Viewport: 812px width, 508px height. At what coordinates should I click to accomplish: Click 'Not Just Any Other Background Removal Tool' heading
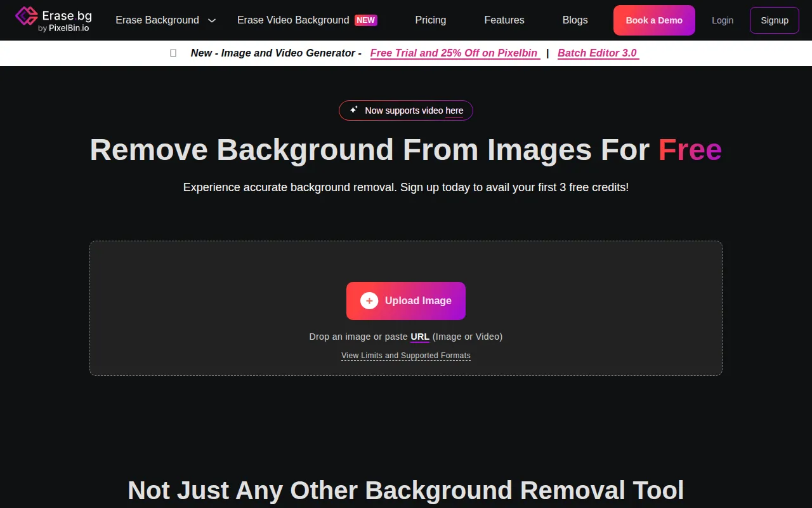406,490
